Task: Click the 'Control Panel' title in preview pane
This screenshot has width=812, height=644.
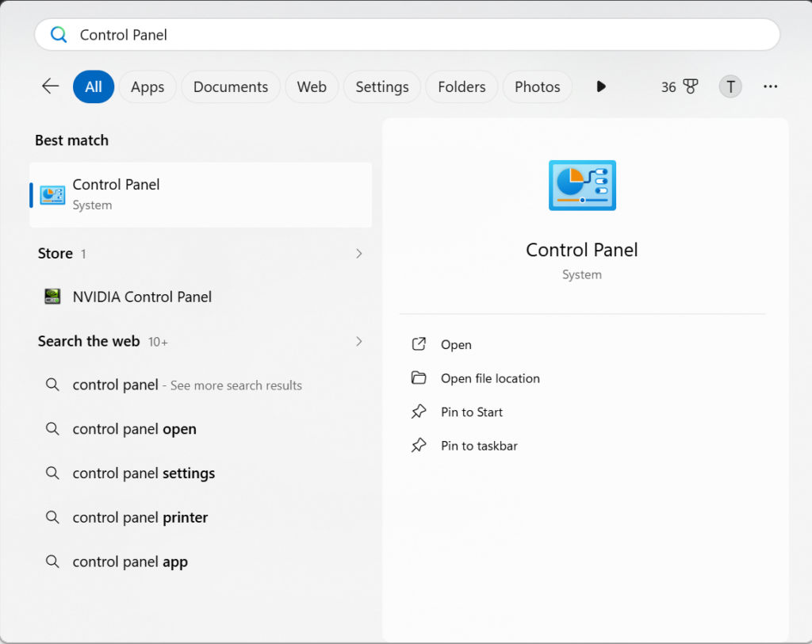Action: coord(581,250)
